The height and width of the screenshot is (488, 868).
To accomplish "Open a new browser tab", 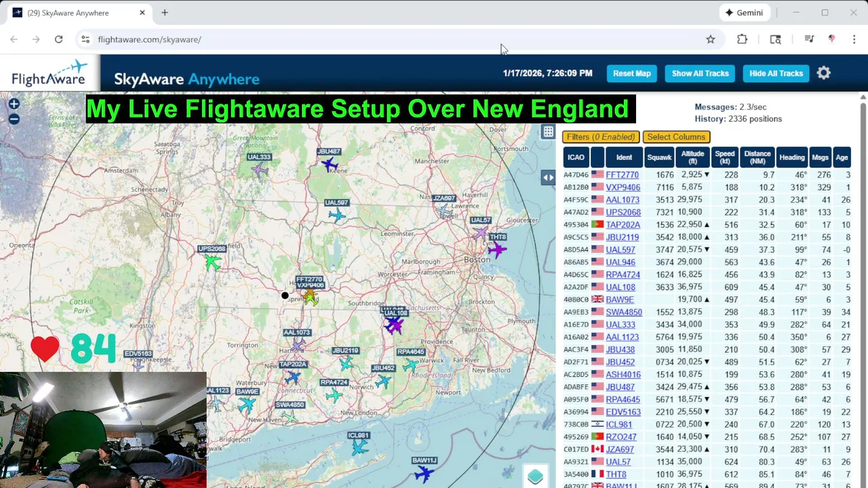I will click(x=165, y=12).
